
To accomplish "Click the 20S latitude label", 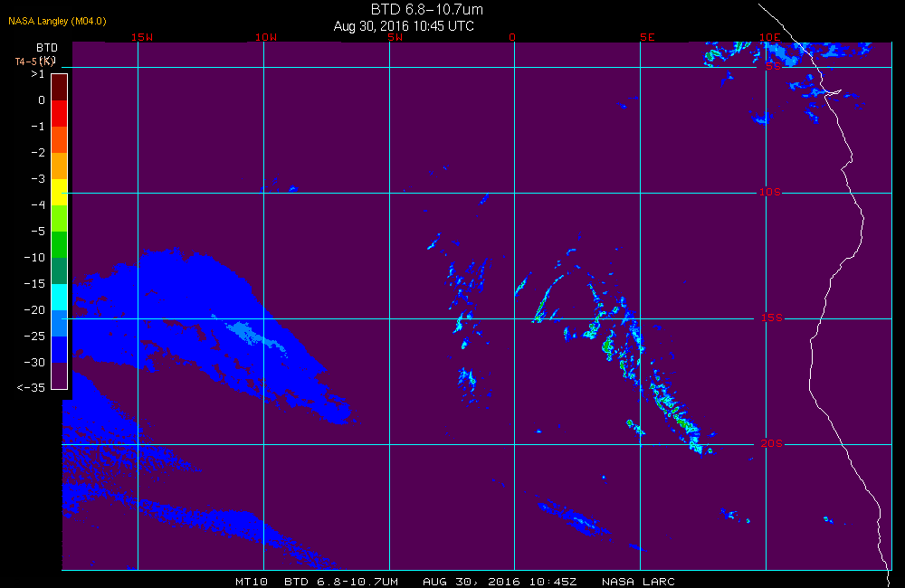I will (772, 444).
